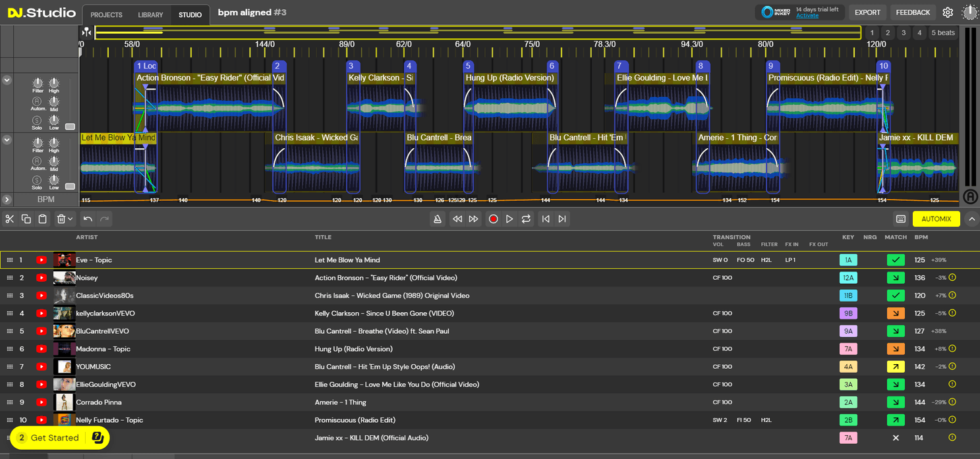980x459 pixels.
Task: Adjust the master volume knob
Action: point(970,13)
